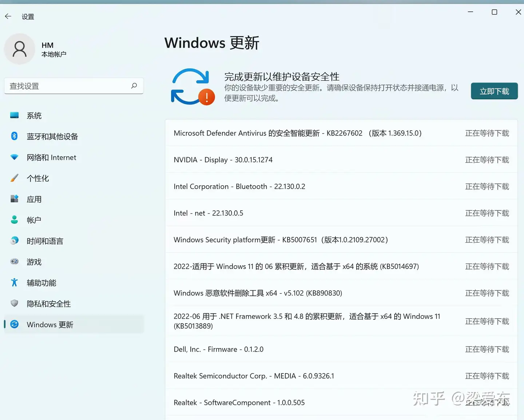524x420 pixels.
Task: Open the 应用 settings category
Action: (x=74, y=199)
